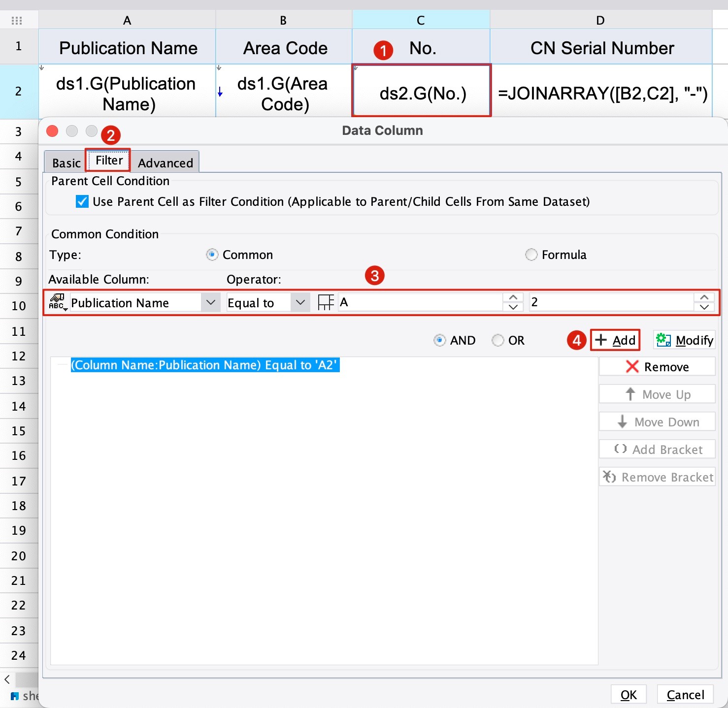
Task: Click the Move Down button
Action: click(657, 422)
